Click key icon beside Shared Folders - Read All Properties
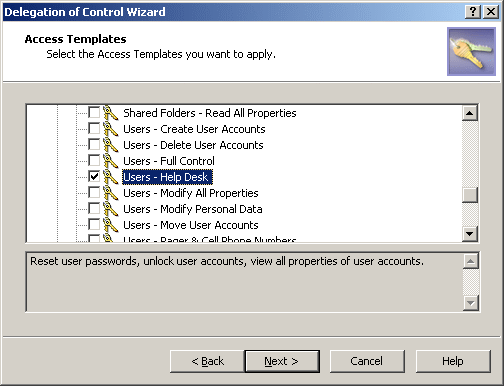 click(110, 113)
